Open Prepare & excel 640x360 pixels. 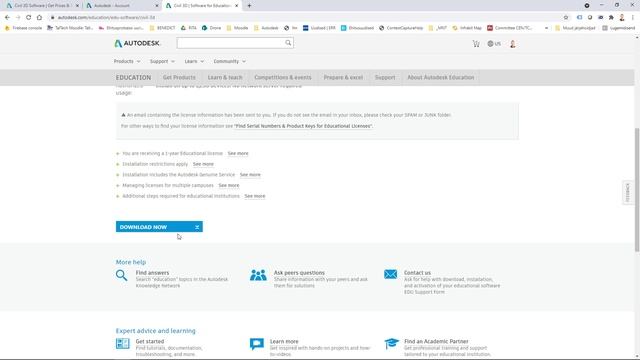click(343, 78)
